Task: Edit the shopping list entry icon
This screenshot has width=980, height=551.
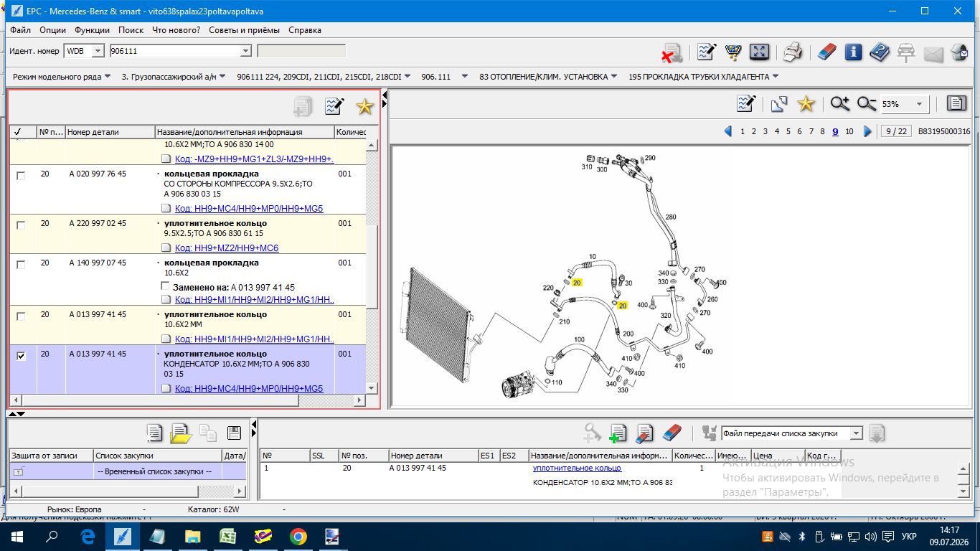Action: point(644,433)
